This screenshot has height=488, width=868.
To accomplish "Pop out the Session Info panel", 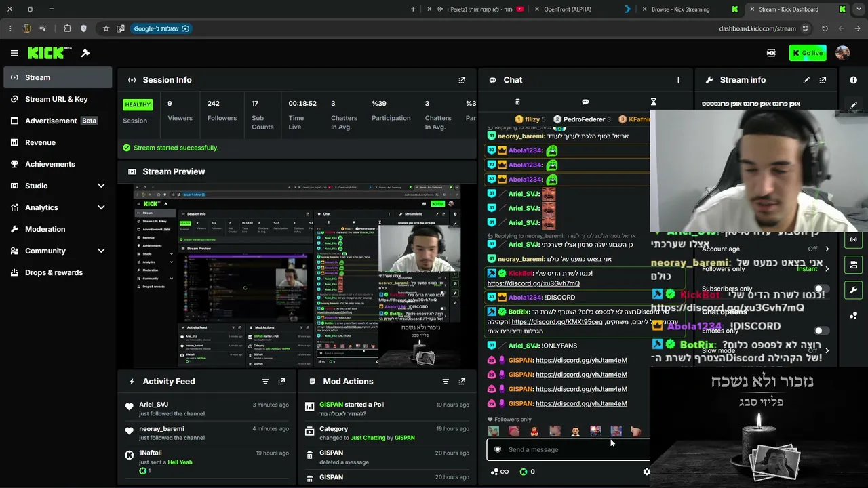I will (x=462, y=80).
